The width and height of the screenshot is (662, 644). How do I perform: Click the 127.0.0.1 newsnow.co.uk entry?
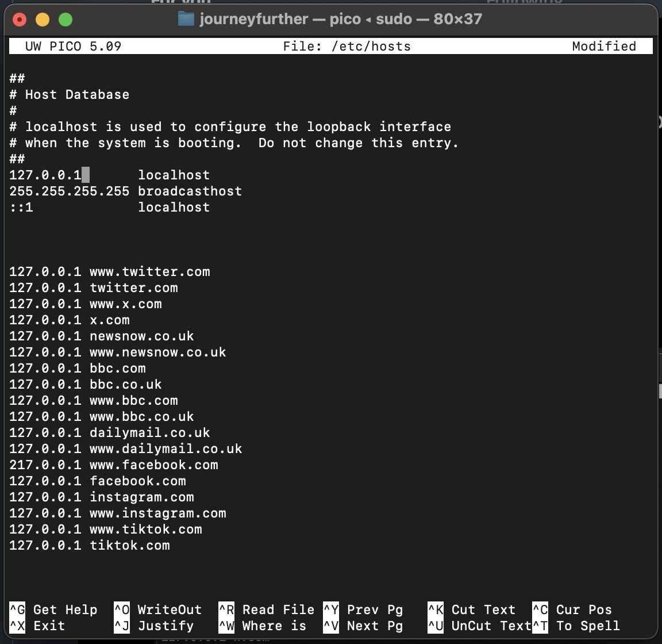pos(101,336)
